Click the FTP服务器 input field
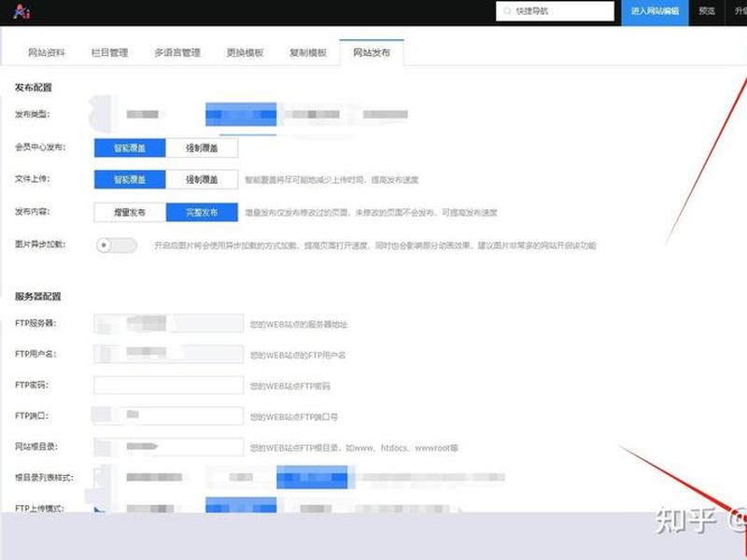 169,323
